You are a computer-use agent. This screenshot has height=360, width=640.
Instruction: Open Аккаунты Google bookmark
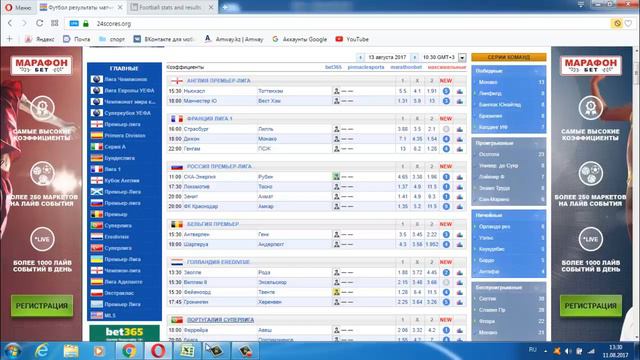tap(300, 39)
